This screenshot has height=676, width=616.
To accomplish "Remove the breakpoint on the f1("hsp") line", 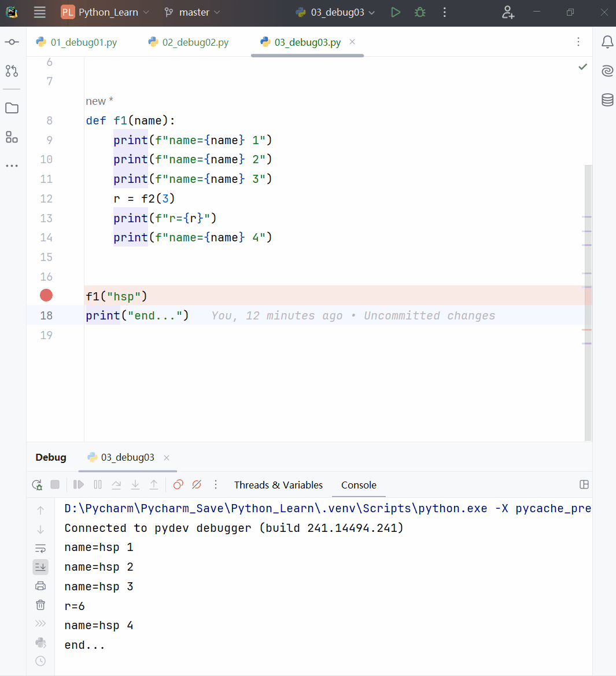I will point(46,295).
